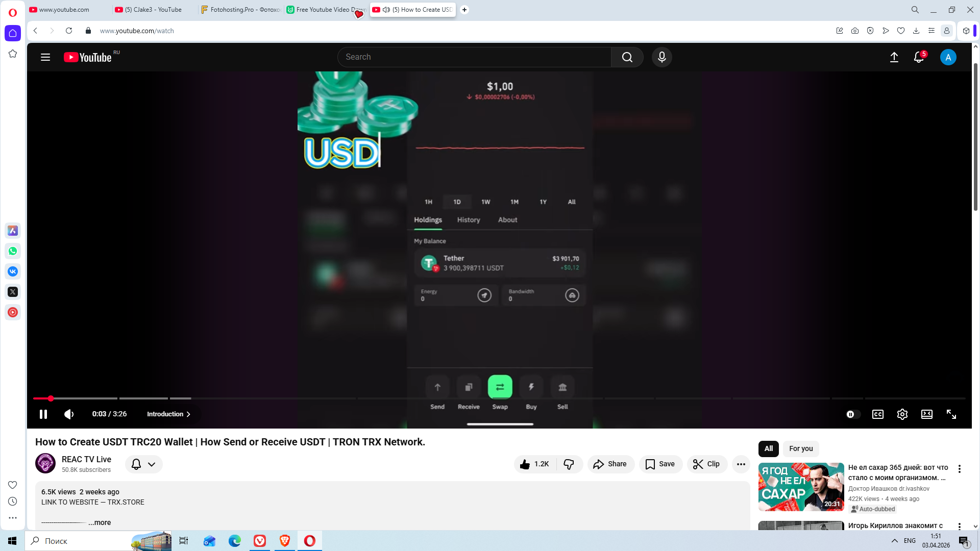Toggle the autoplay switch

point(852,414)
